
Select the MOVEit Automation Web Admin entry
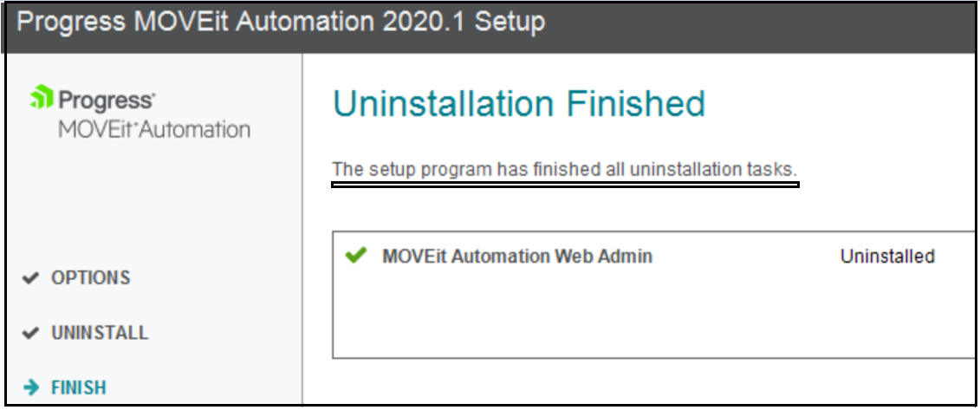pos(516,257)
